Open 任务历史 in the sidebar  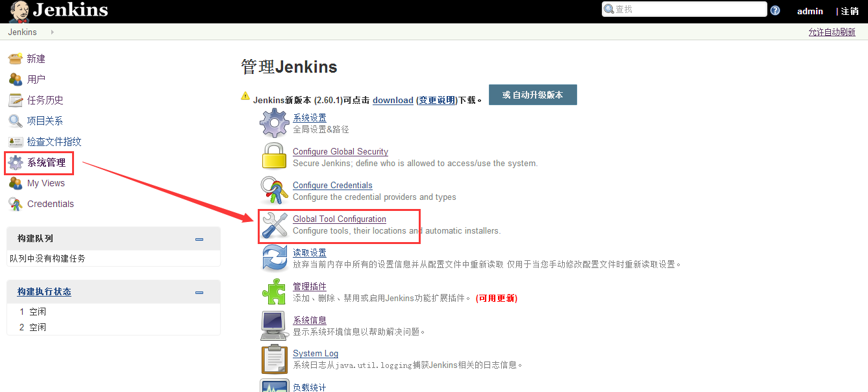click(x=45, y=100)
